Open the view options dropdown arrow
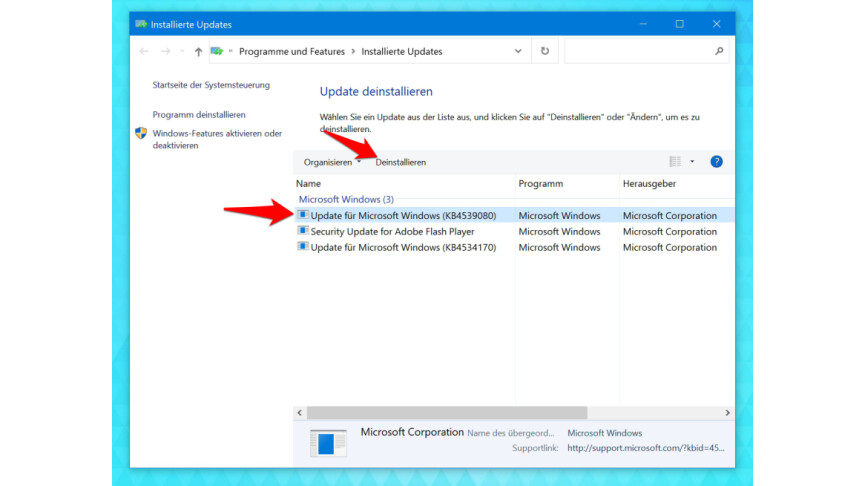Image resolution: width=864 pixels, height=486 pixels. click(692, 161)
